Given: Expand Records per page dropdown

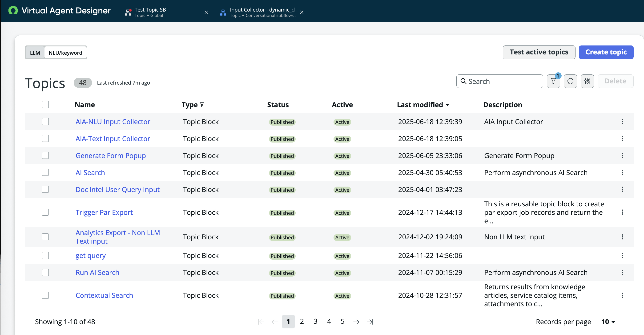Looking at the screenshot, I should pyautogui.click(x=608, y=322).
